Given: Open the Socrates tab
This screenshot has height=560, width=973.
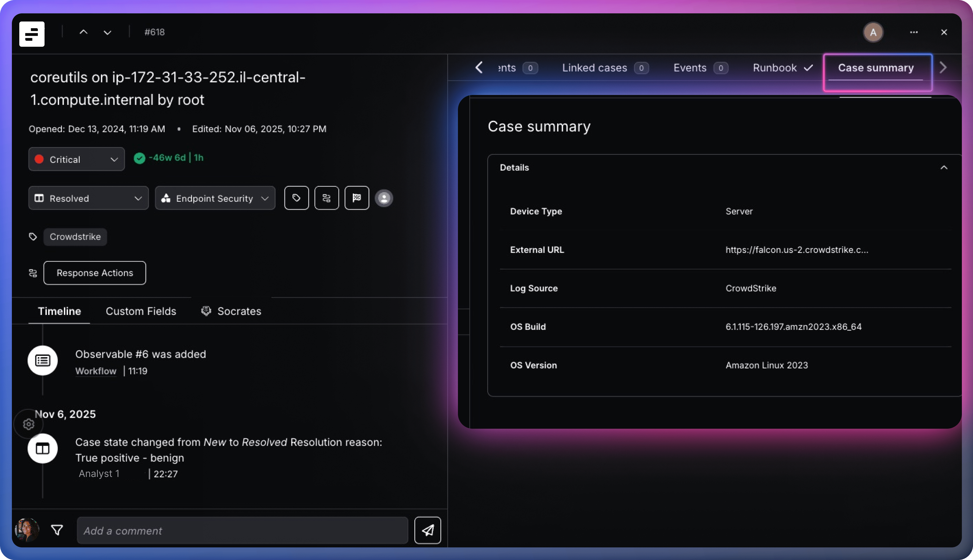Looking at the screenshot, I should pyautogui.click(x=231, y=311).
